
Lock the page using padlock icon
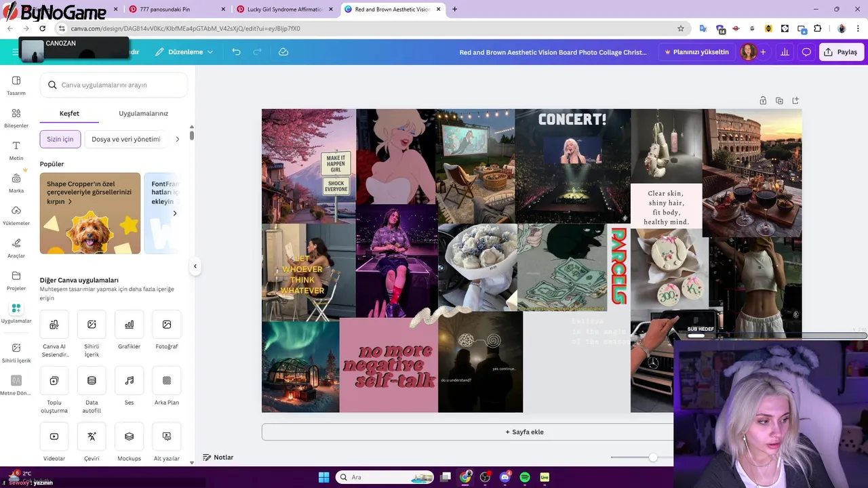[763, 100]
